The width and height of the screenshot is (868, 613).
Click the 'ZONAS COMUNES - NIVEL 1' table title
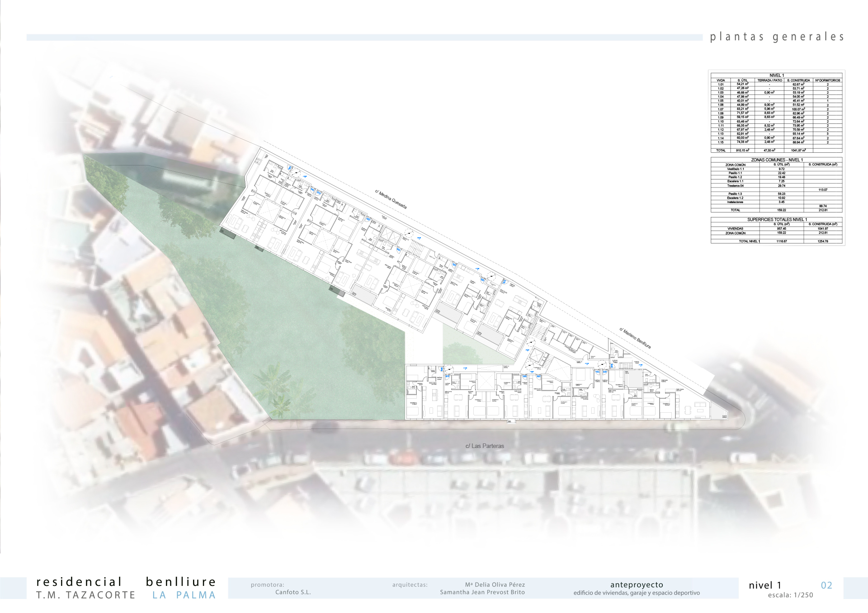coord(777,160)
